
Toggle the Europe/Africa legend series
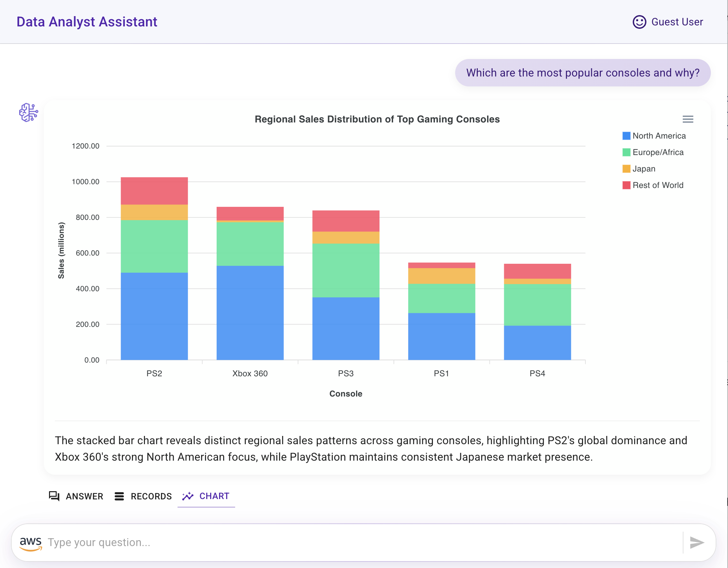(653, 152)
